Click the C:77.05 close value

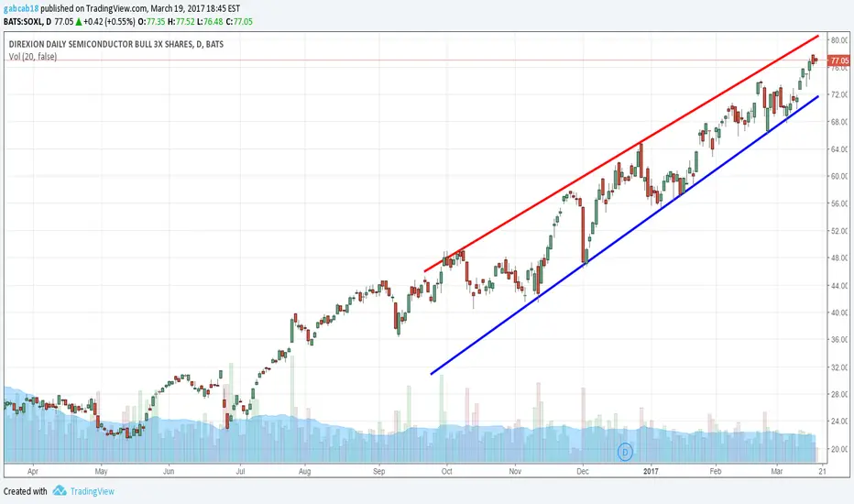point(239,22)
